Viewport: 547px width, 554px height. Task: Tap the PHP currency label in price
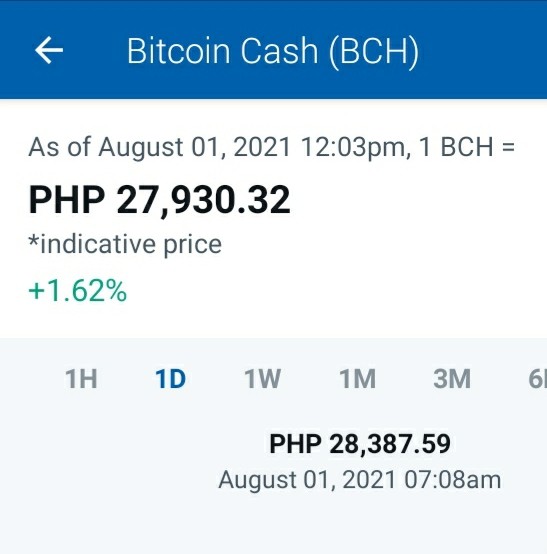[66, 200]
